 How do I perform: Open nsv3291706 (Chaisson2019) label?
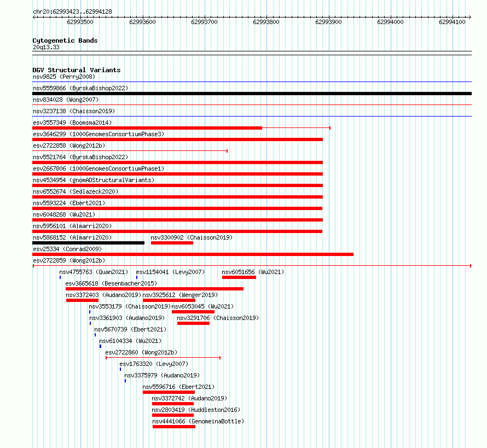218,318
